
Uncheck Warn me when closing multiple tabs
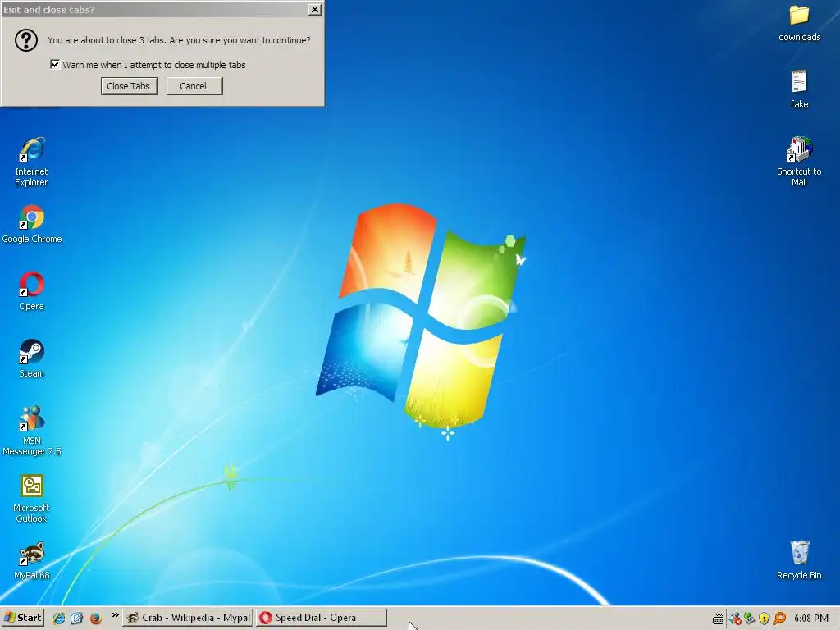point(55,64)
